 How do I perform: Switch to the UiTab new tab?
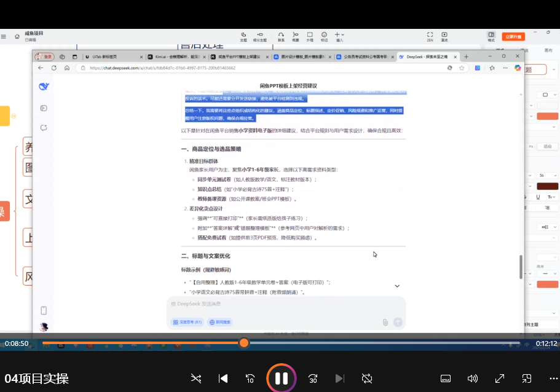112,57
